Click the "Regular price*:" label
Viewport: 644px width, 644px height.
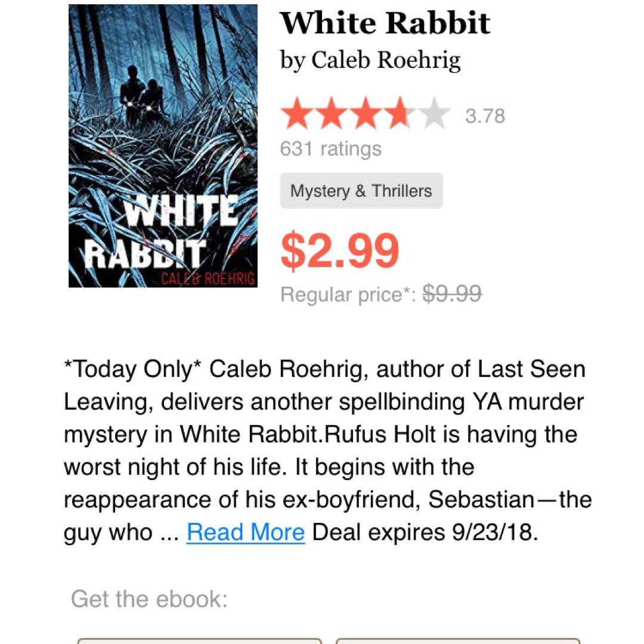coord(348,295)
